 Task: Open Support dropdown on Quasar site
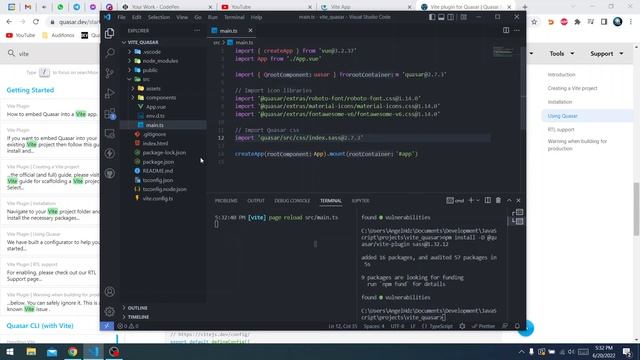[x=607, y=53]
